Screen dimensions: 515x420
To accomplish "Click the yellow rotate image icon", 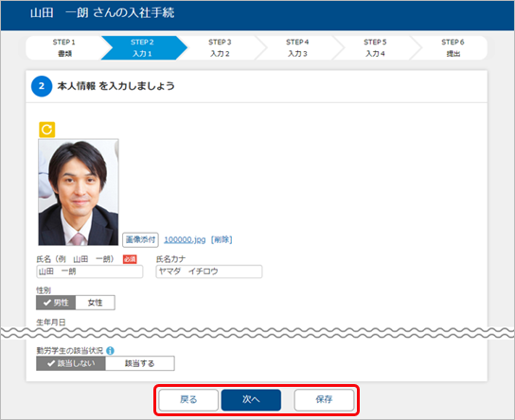I will pos(47,130).
